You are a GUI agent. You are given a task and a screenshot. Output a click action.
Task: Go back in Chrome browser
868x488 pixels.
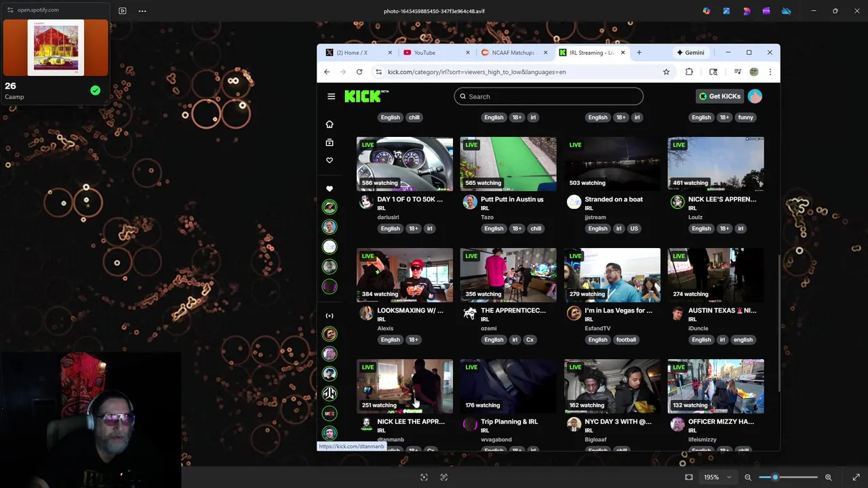[327, 72]
